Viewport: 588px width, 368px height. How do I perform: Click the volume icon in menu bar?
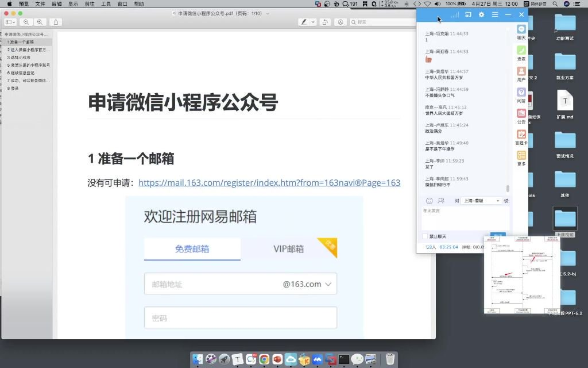pos(437,4)
